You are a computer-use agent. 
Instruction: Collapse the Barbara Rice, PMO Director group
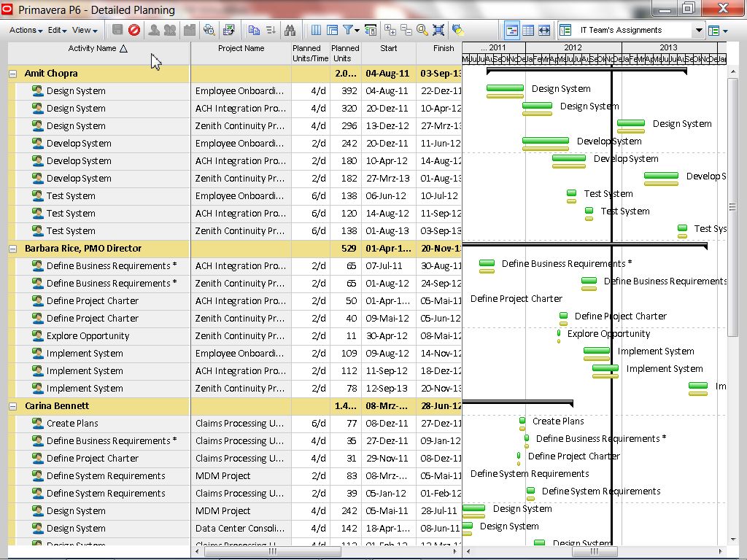[13, 249]
